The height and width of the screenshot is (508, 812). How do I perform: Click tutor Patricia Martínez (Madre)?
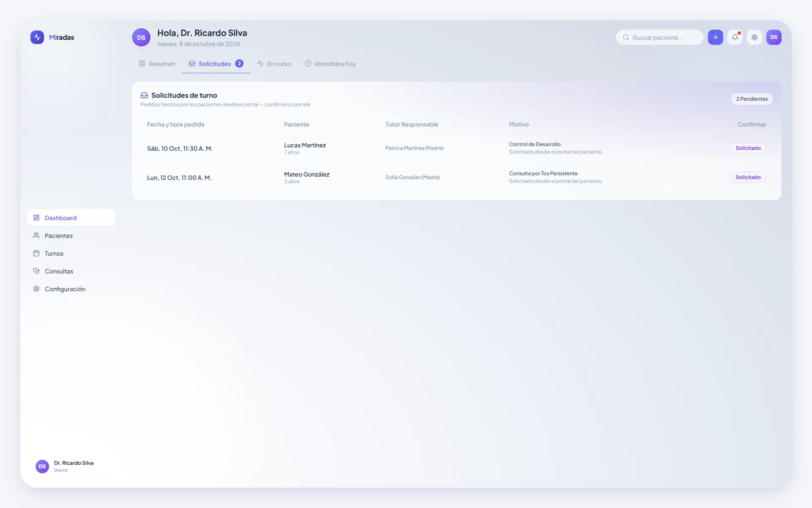point(414,148)
